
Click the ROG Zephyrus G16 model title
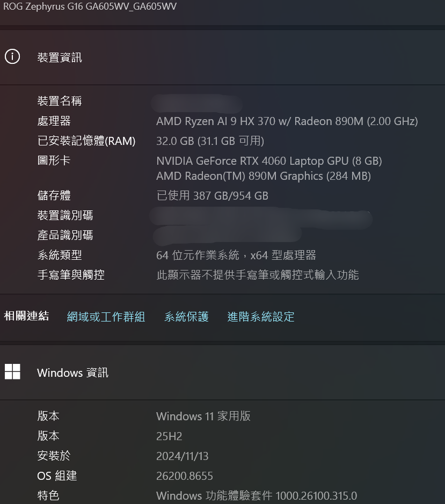[90, 6]
